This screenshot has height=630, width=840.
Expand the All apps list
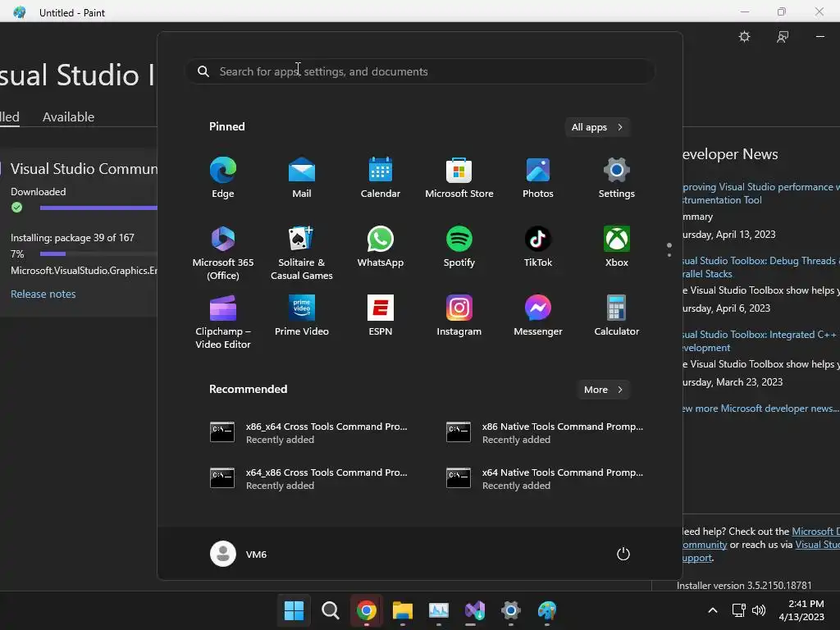click(597, 127)
